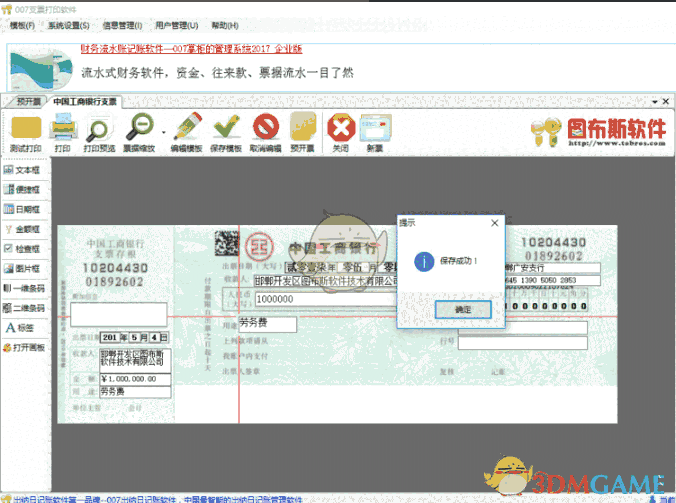Click the 图布斯软件 logo banner

(x=600, y=132)
